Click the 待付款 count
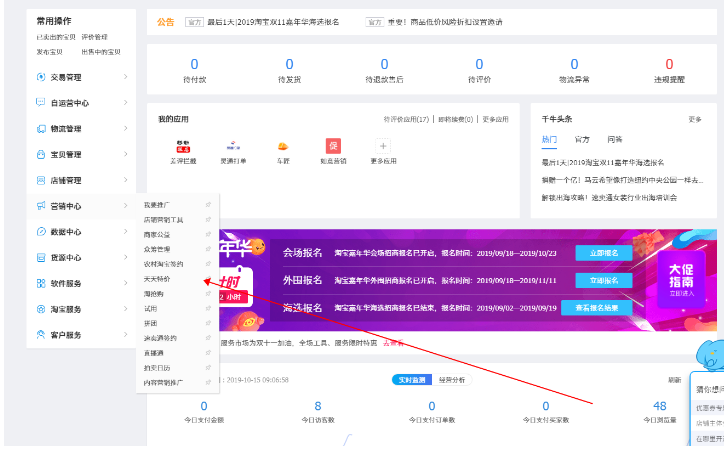 [194, 64]
